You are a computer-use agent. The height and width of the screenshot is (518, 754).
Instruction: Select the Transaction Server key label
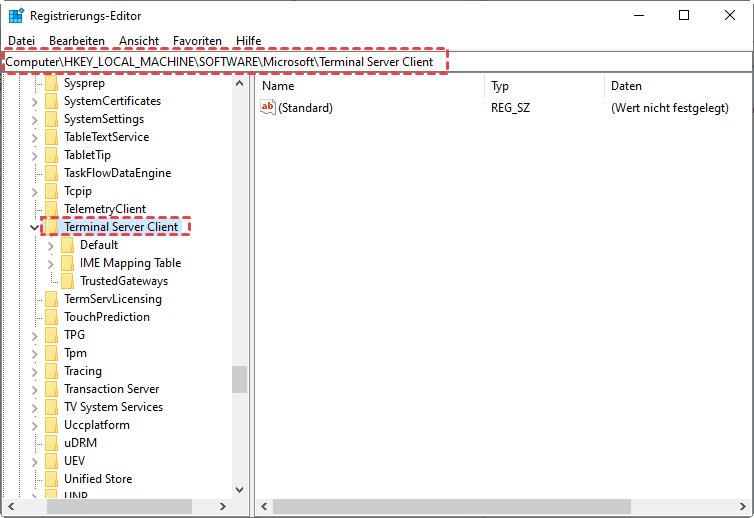coord(112,389)
